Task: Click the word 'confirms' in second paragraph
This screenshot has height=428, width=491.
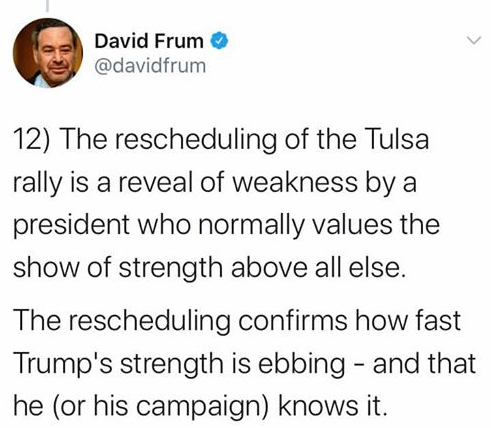Action: click(x=293, y=320)
